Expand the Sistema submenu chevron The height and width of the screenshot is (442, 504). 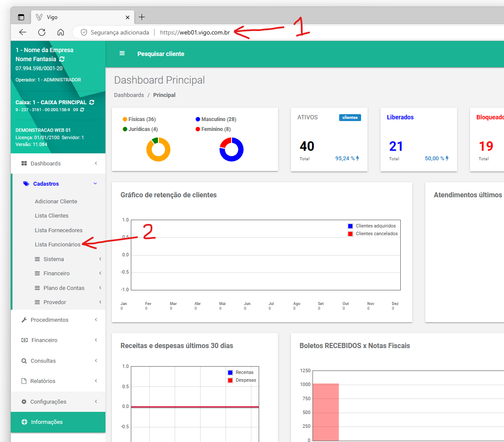[x=100, y=259]
